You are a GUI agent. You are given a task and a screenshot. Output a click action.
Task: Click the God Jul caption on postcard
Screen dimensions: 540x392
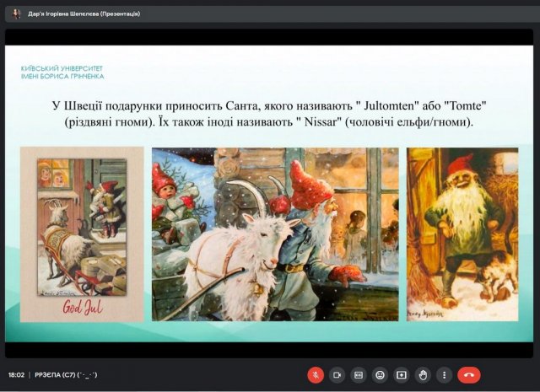coord(82,306)
